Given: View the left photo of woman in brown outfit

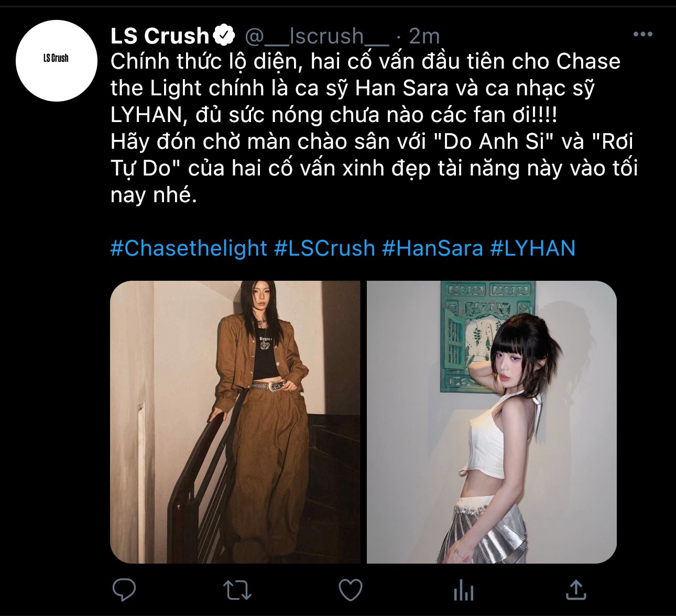Looking at the screenshot, I should [235, 422].
